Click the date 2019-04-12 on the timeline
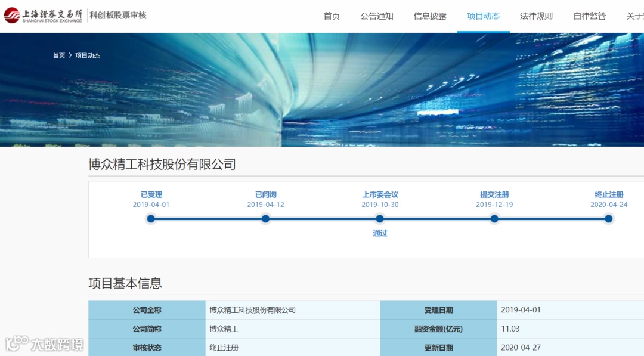The image size is (644, 356). (266, 205)
